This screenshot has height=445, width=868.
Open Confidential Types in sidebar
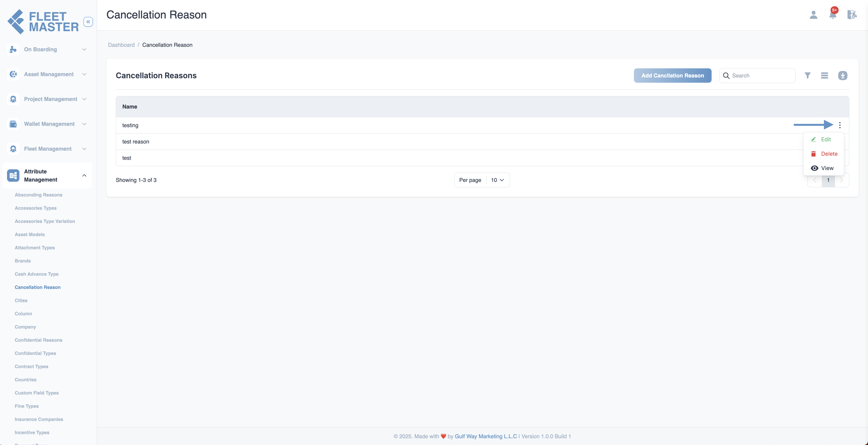pos(35,353)
